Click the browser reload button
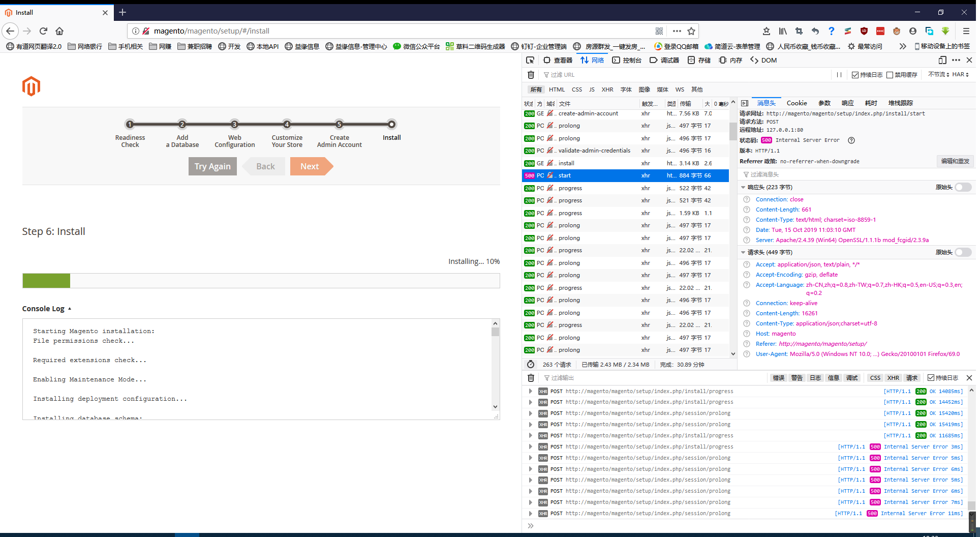Screen dimensions: 980x537 pos(43,31)
